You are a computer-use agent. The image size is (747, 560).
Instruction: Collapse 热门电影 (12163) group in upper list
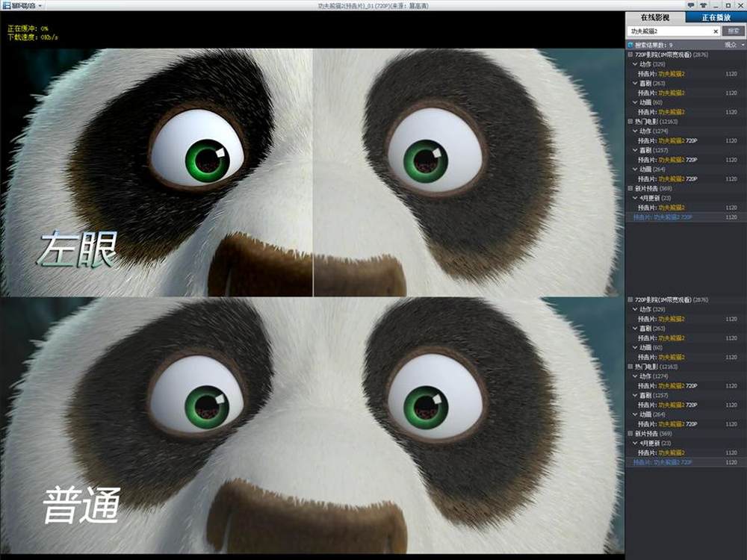(630, 122)
